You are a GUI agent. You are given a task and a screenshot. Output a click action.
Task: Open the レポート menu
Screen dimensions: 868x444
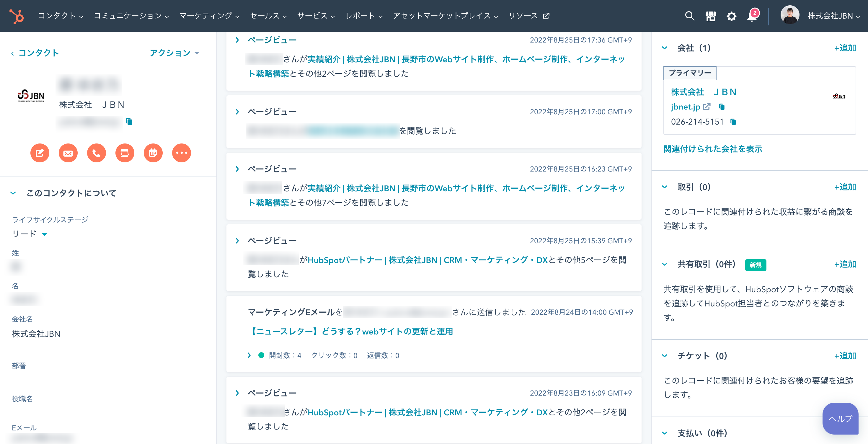[x=364, y=16]
